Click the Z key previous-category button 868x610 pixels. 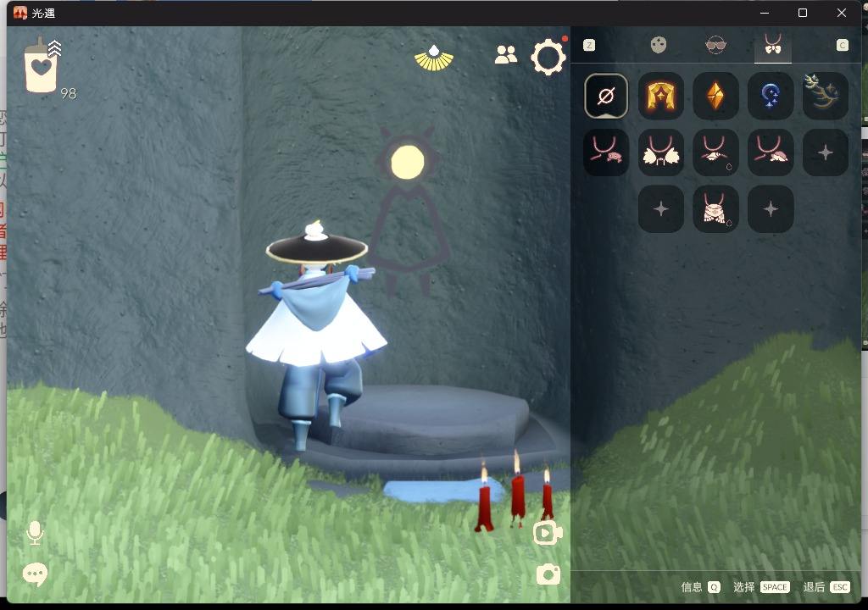[x=589, y=46]
